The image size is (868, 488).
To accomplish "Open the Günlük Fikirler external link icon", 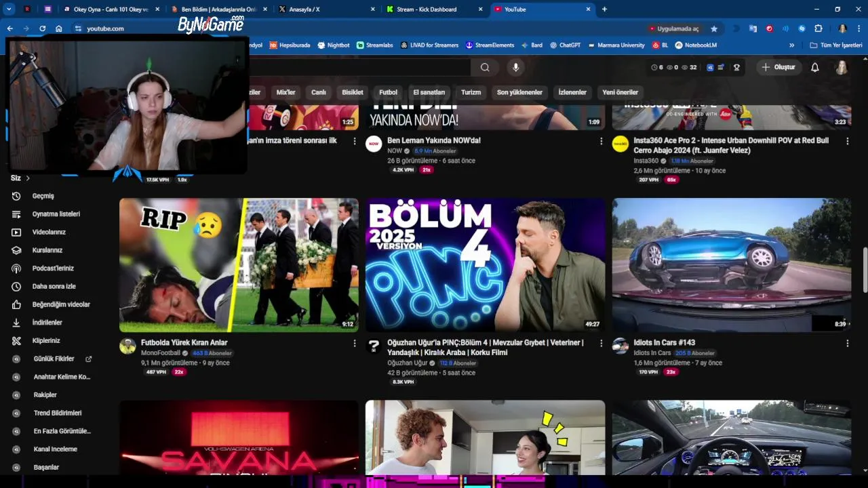I will click(x=88, y=359).
